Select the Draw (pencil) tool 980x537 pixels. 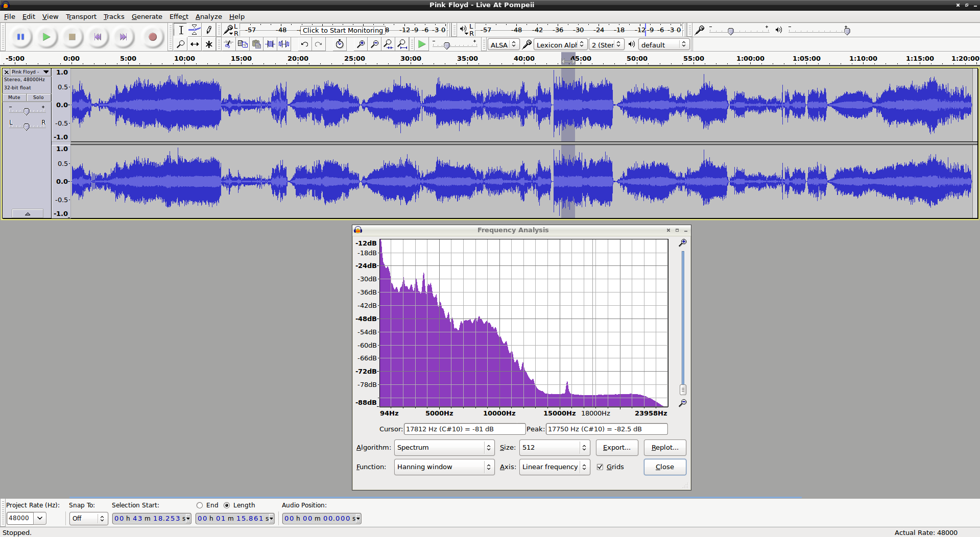209,30
